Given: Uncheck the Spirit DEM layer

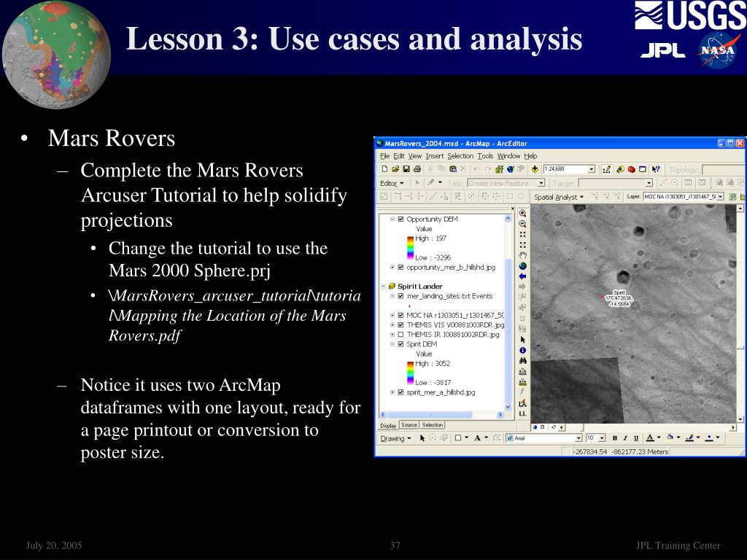Looking at the screenshot, I should [400, 344].
